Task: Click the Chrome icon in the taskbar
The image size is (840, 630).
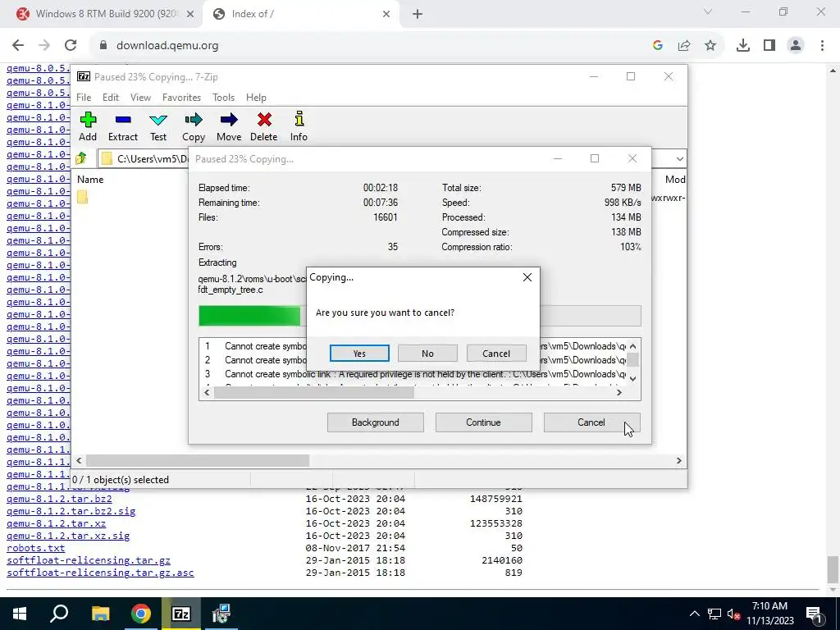Action: (141, 614)
